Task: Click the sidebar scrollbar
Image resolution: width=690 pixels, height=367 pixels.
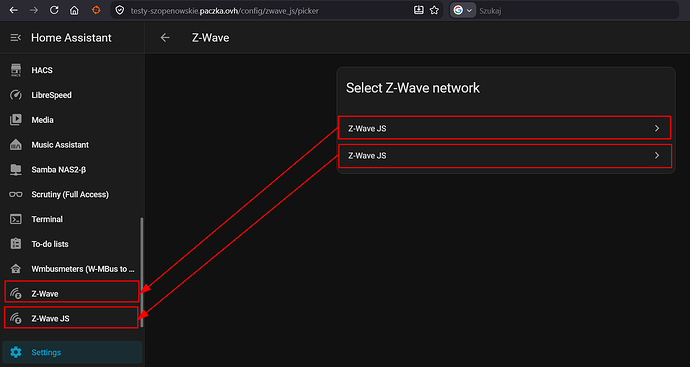Action: [142, 272]
